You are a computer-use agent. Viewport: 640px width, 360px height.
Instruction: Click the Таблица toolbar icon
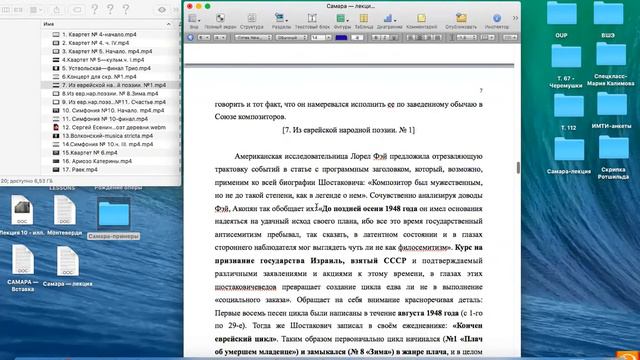click(363, 18)
